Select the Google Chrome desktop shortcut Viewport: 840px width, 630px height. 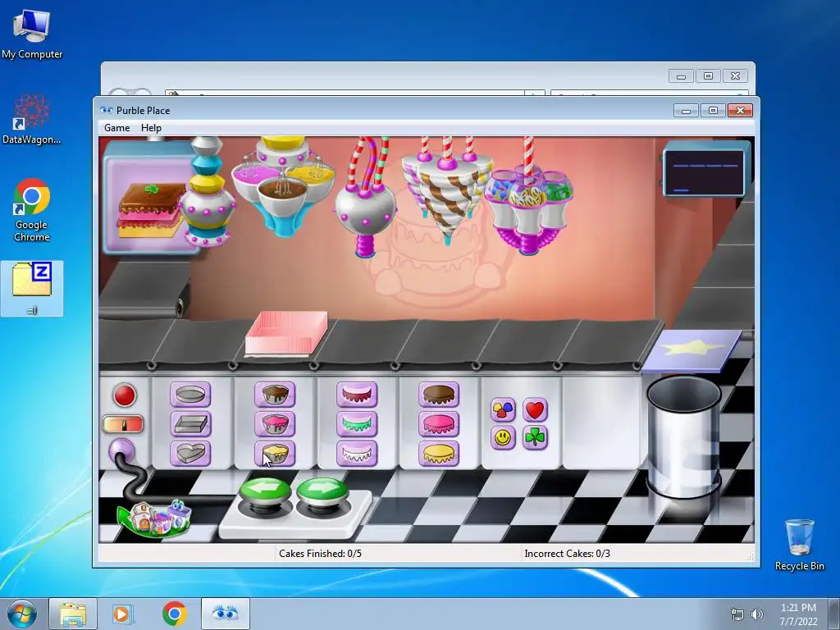[32, 210]
